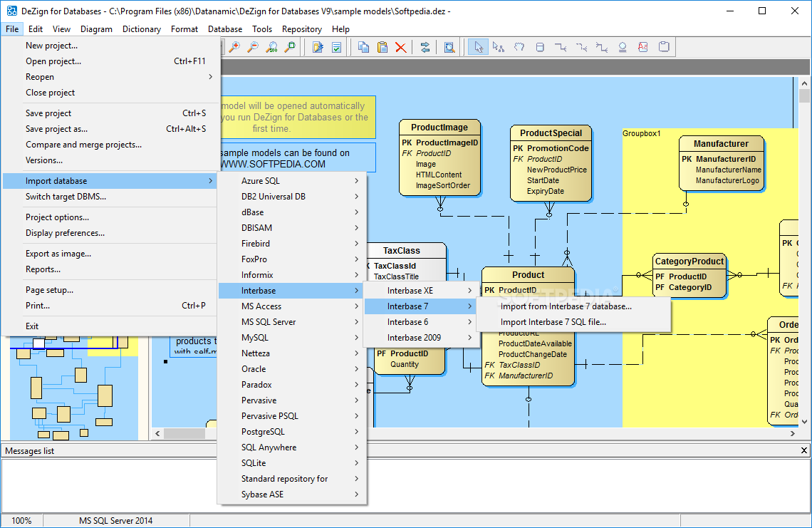The height and width of the screenshot is (528, 812).
Task: Click the MS SQL Server 2014 status entry
Action: [115, 521]
